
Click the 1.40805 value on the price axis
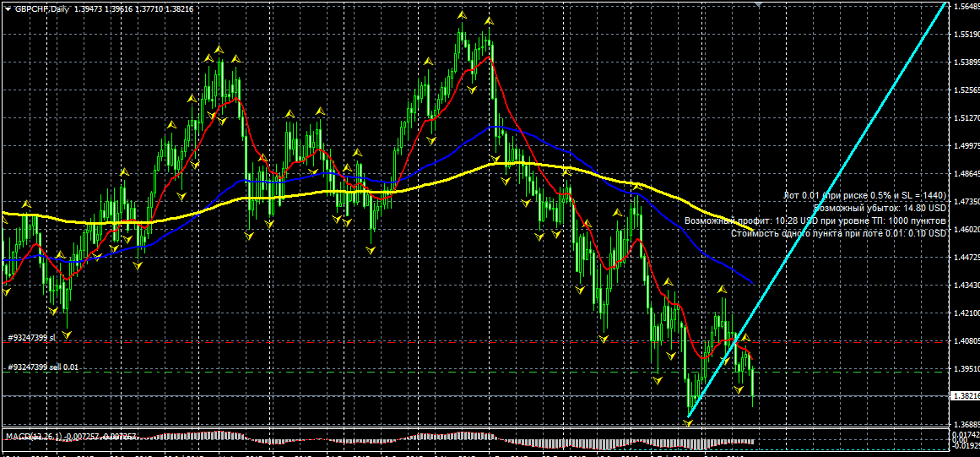(x=966, y=340)
